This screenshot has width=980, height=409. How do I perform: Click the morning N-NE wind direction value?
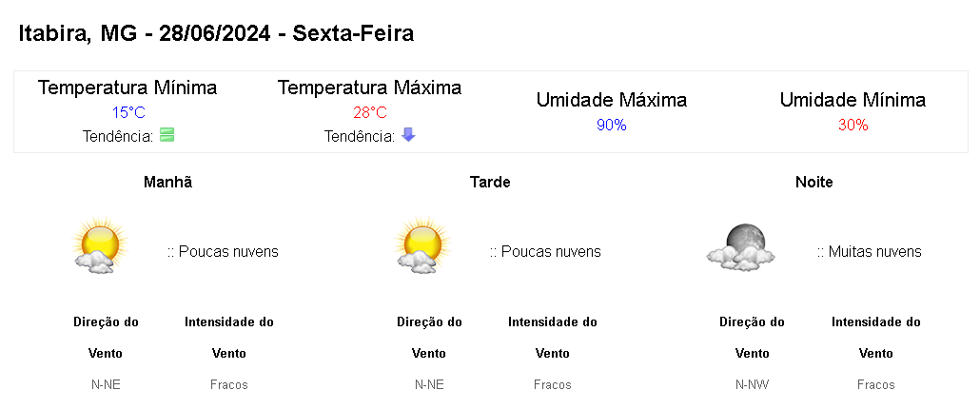tap(106, 385)
